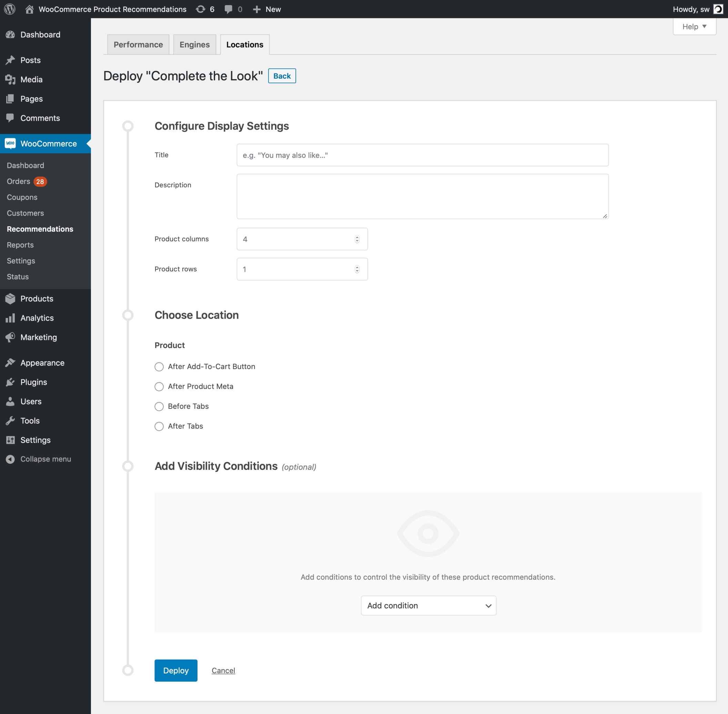This screenshot has width=728, height=714.
Task: Open Analytics via its bar chart icon
Action: [x=10, y=318]
